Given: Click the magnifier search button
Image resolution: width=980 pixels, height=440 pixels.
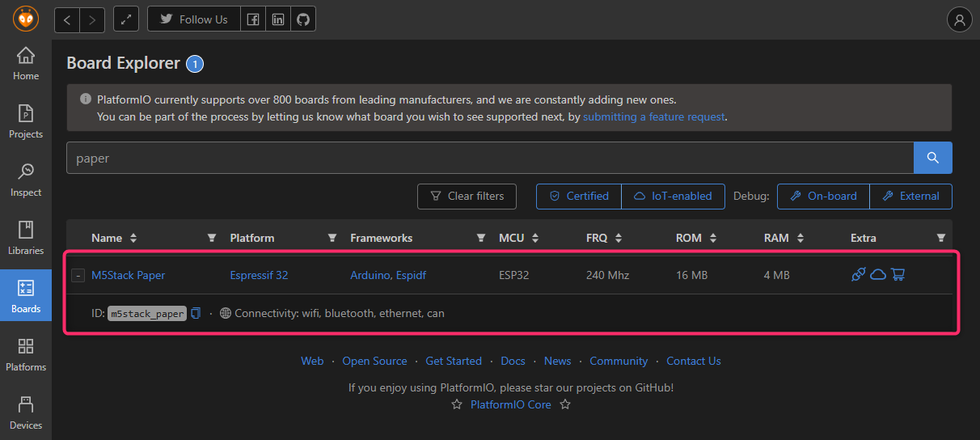Looking at the screenshot, I should 932,158.
